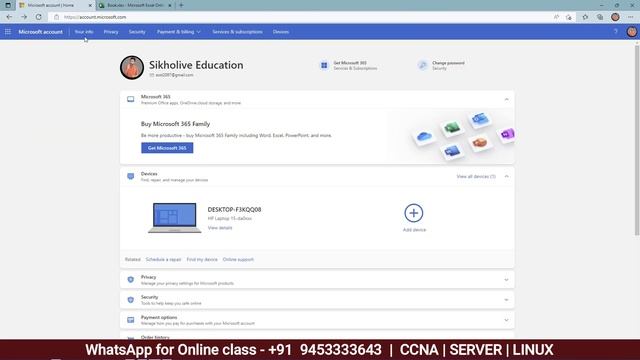The image size is (640, 360).
Task: Click View all devices link
Action: tap(476, 176)
